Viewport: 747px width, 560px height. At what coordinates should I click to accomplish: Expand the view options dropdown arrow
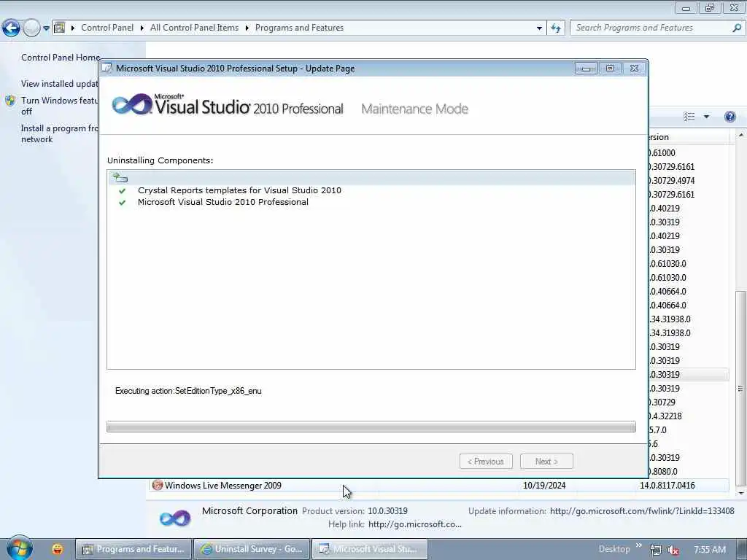click(x=706, y=117)
